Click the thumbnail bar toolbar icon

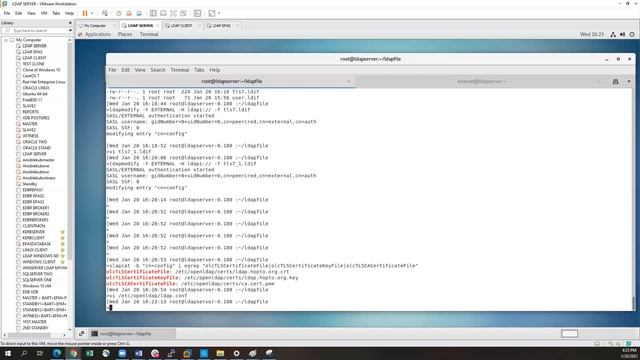point(163,13)
